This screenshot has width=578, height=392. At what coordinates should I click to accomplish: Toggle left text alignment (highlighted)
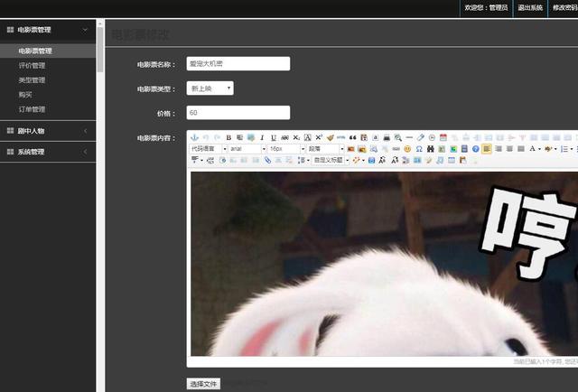[486, 149]
